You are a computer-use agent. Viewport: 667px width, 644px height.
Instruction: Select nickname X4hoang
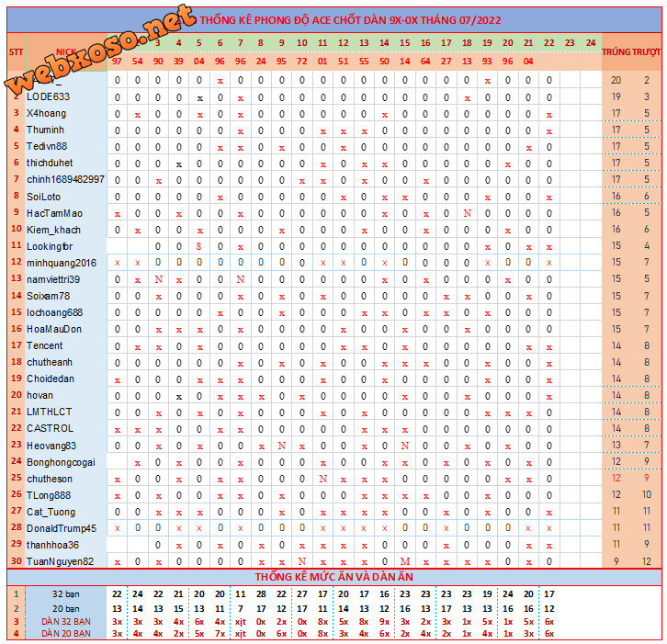pyautogui.click(x=46, y=113)
